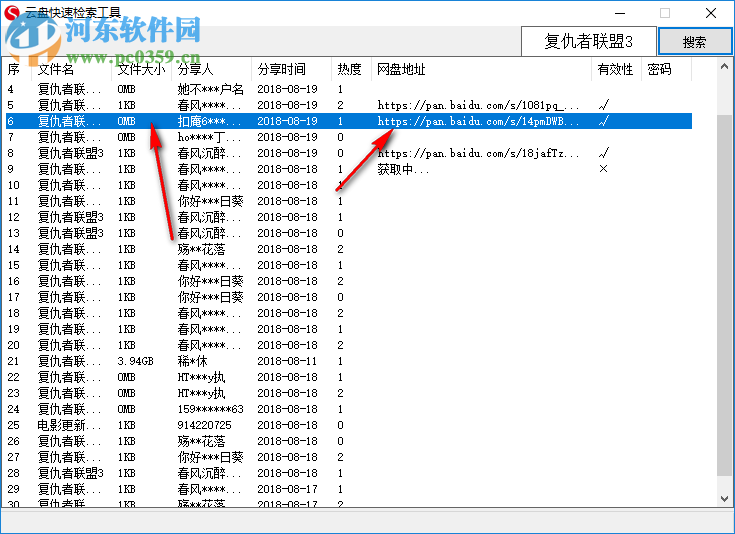Select row number 23
The height and width of the screenshot is (534, 735).
point(14,393)
